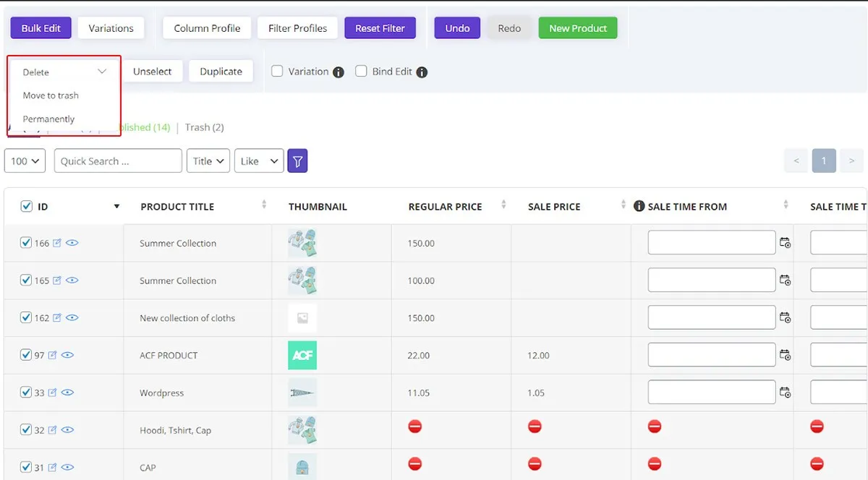Click the info icon beside Bind Edit
This screenshot has height=480, width=868.
(x=422, y=72)
